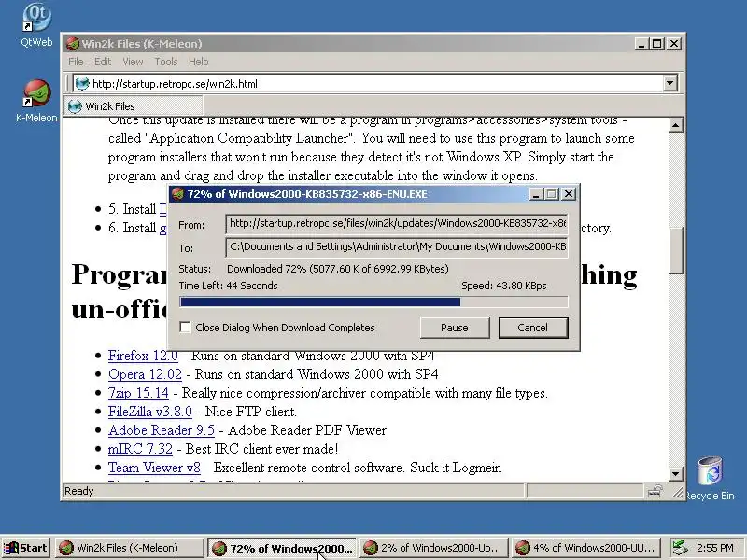This screenshot has width=747, height=560.
Task: Switch to the 72% of Windows2000 taskbar button
Action: point(283,548)
